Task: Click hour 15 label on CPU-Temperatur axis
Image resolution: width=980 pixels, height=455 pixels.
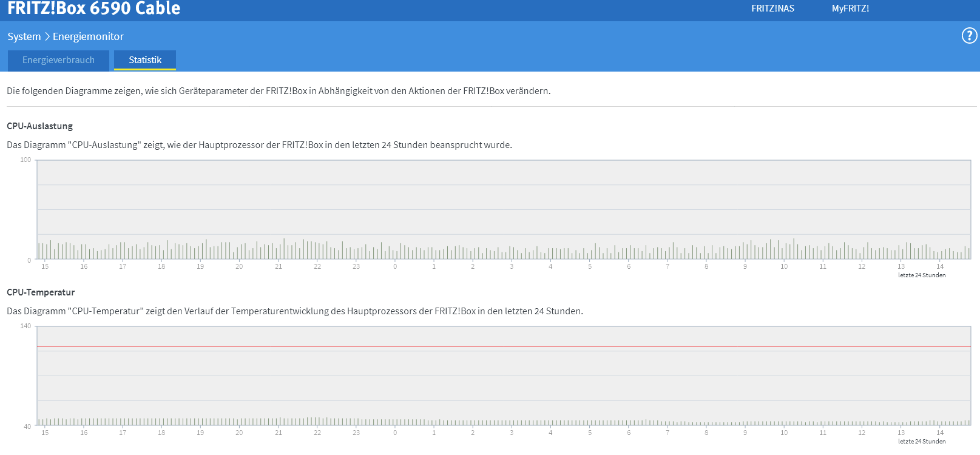Action: tap(45, 433)
